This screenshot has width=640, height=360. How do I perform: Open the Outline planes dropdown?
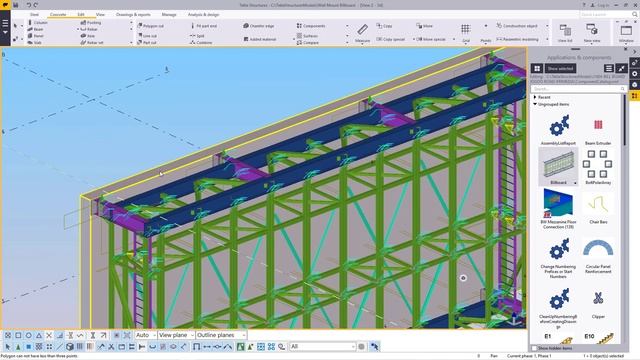tap(221, 335)
